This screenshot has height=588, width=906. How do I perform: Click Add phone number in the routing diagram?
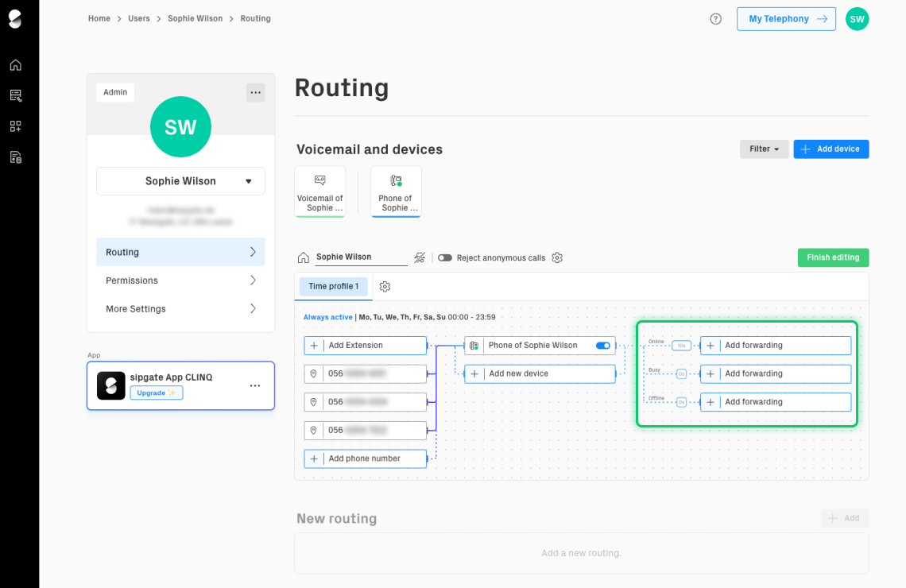(365, 458)
